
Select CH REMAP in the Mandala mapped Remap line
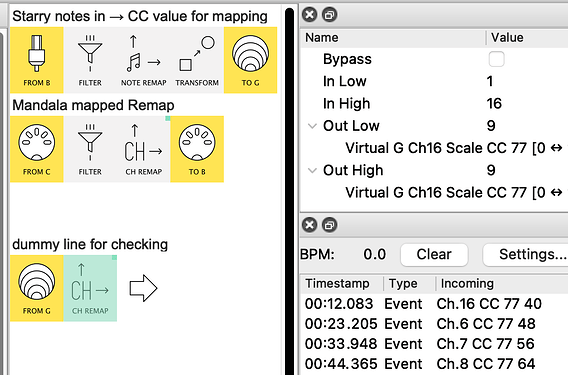(x=143, y=149)
